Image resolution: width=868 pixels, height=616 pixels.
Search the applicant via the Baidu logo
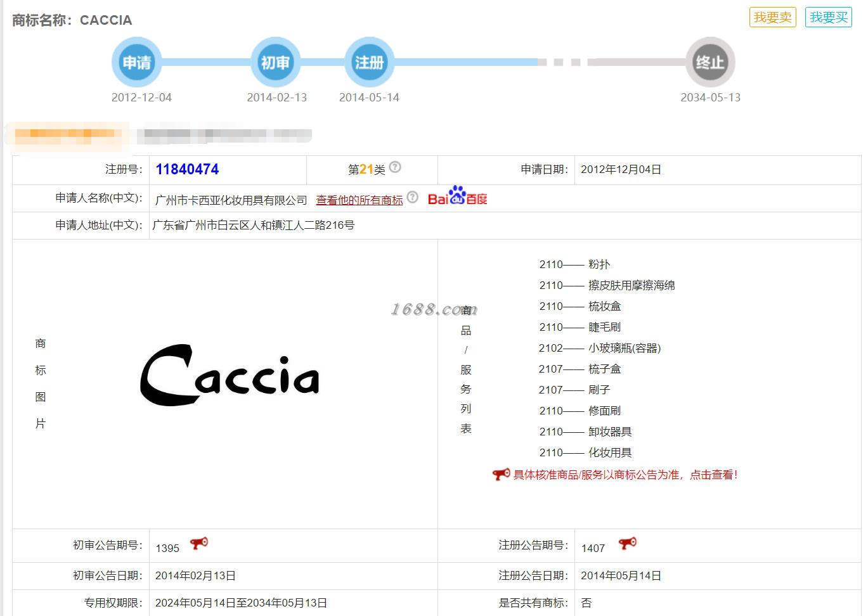pos(458,196)
